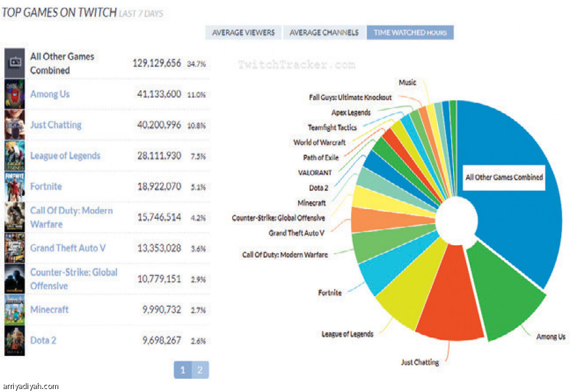The height and width of the screenshot is (392, 570).
Task: Click the League of Legends cover icon
Action: (x=14, y=156)
